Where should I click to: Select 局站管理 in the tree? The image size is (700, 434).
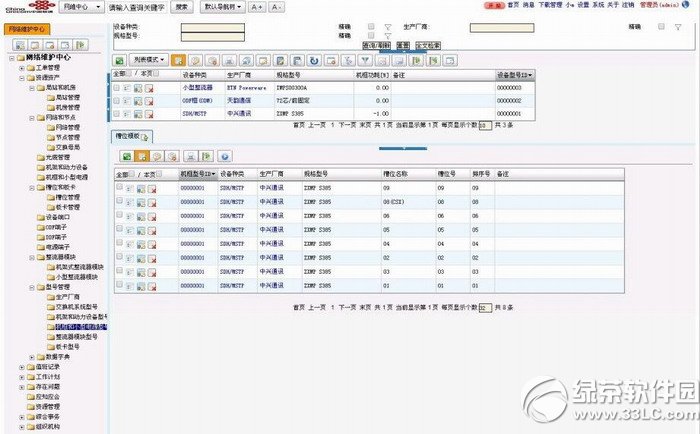click(68, 97)
